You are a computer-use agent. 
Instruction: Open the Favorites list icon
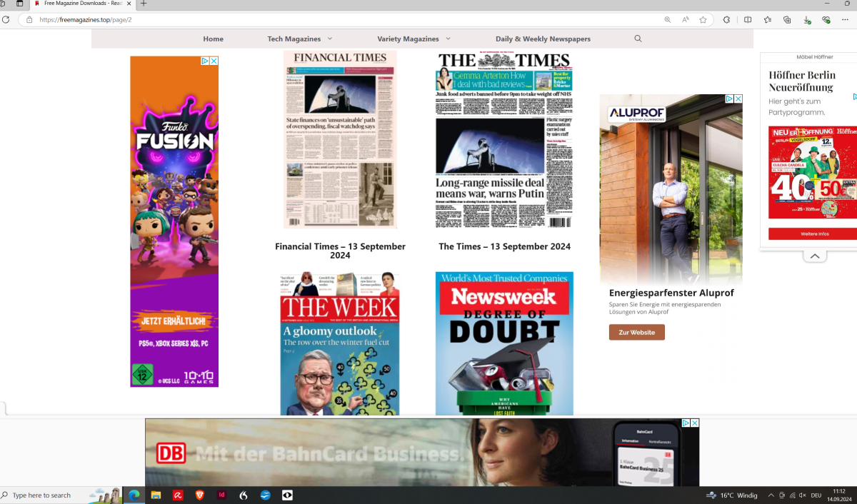click(768, 20)
